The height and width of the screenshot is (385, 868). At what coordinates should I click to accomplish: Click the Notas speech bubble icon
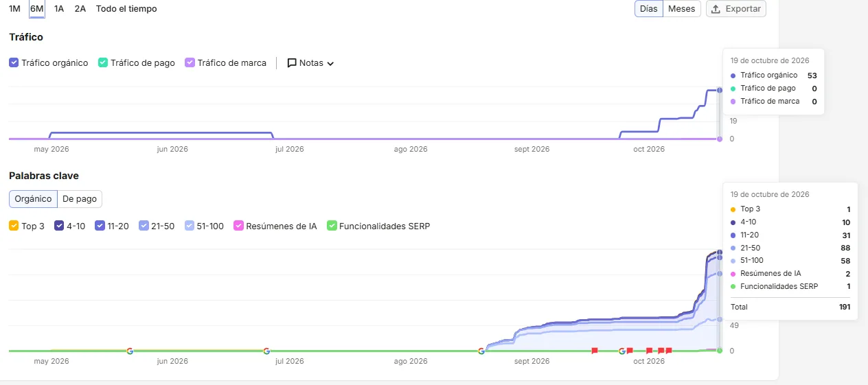pyautogui.click(x=292, y=63)
